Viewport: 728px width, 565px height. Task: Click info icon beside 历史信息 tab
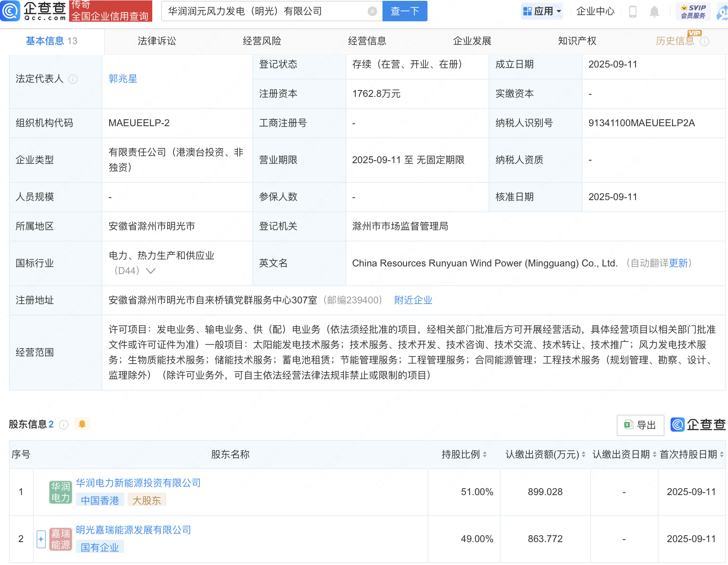click(x=704, y=41)
